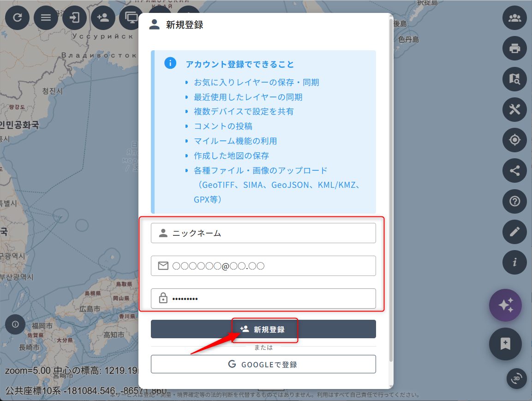Open the group users icon at top right
532x401 pixels.
point(514,18)
